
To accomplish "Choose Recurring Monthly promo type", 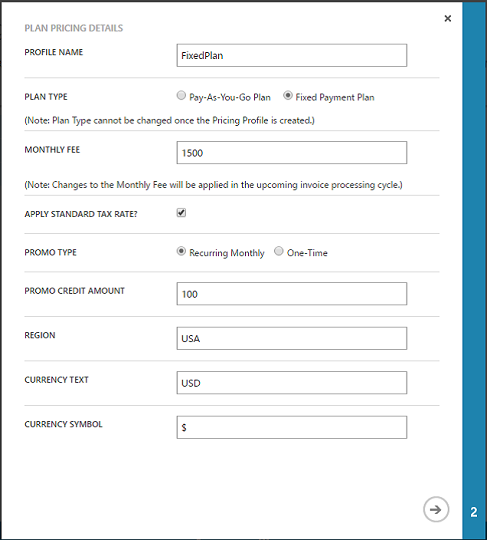I will click(x=181, y=251).
